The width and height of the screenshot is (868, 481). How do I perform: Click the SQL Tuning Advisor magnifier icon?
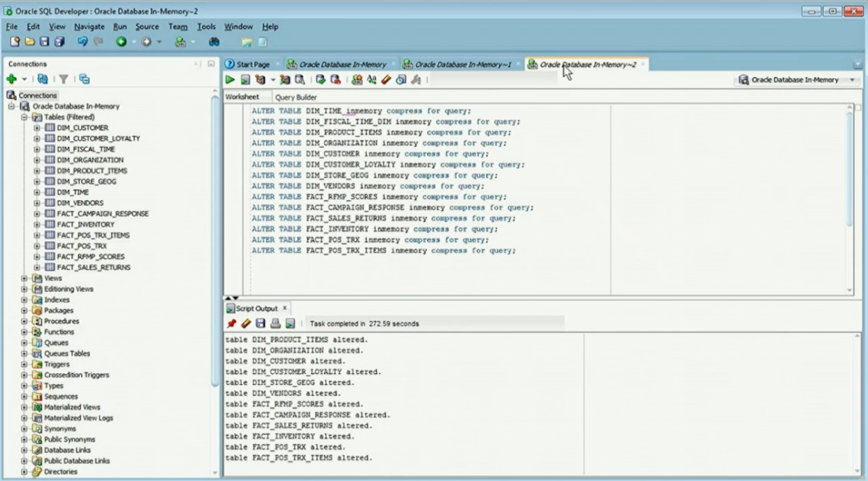[x=300, y=80]
